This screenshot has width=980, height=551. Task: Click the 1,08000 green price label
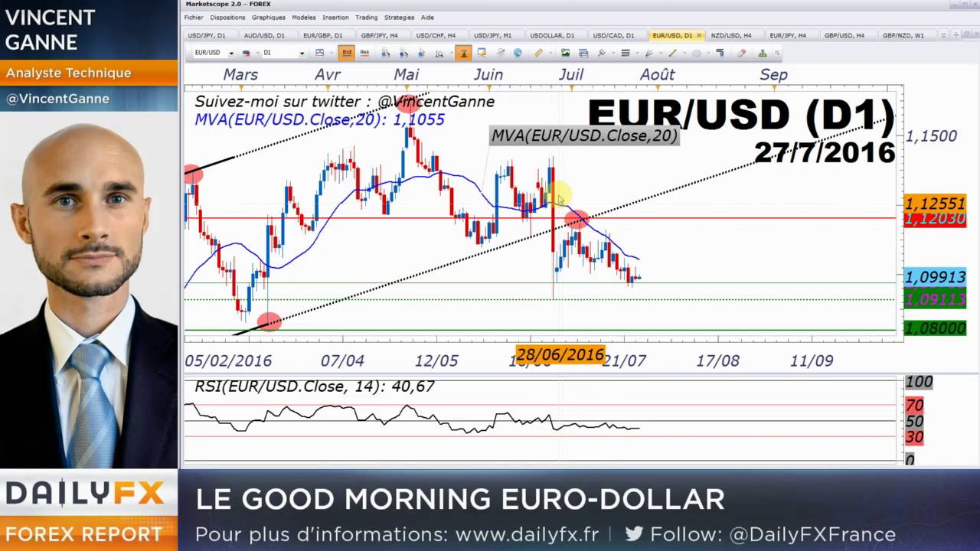coord(935,328)
